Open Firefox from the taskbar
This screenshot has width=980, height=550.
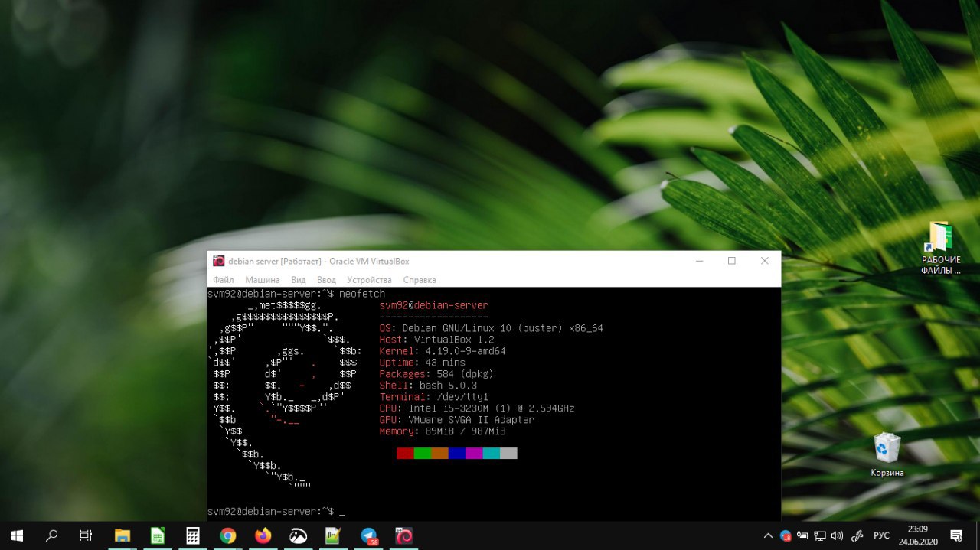tap(263, 535)
